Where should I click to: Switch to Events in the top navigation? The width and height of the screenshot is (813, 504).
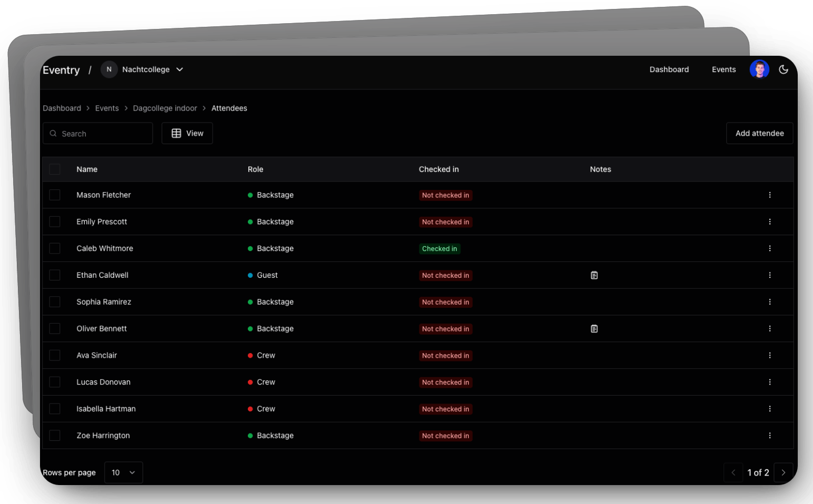click(724, 69)
